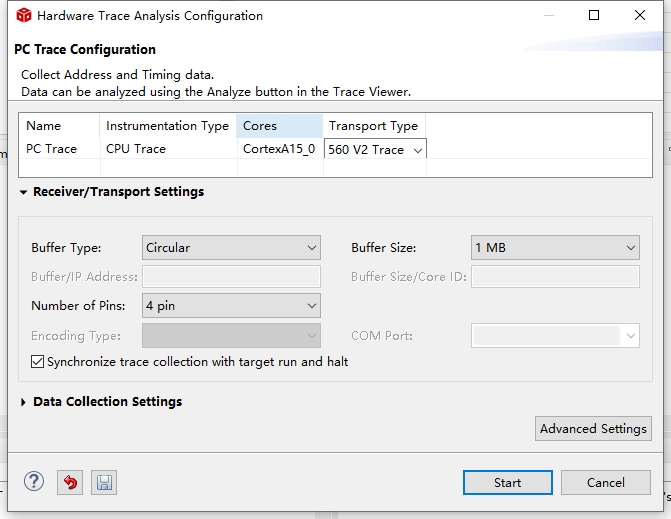Expand Data Collection Settings section
Screen dimensions: 671x519
(x=24, y=402)
